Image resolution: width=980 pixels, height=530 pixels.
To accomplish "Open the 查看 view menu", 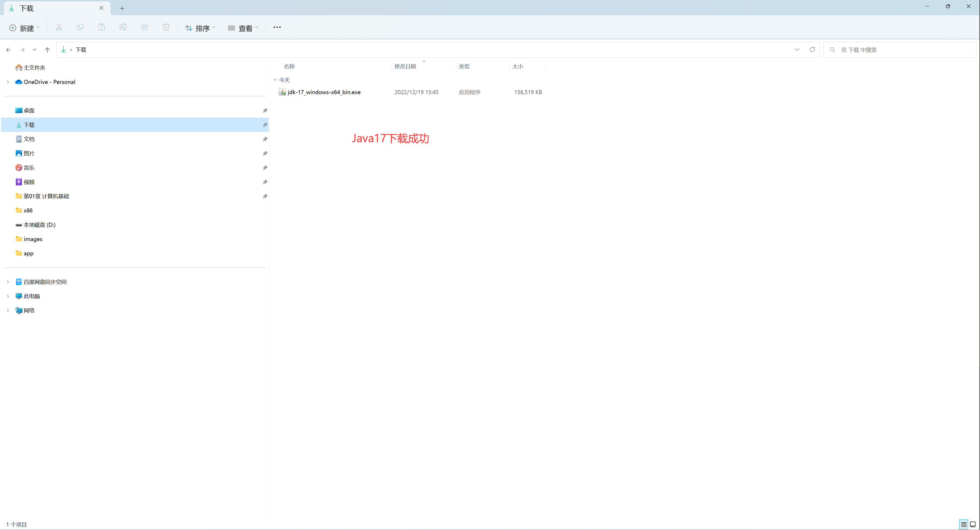I will (243, 28).
